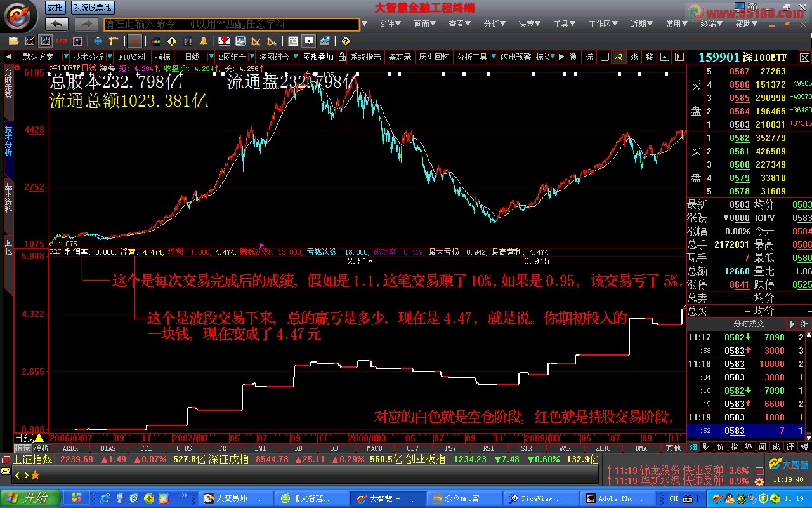Select the KDJ indicator tab

pos(337,448)
